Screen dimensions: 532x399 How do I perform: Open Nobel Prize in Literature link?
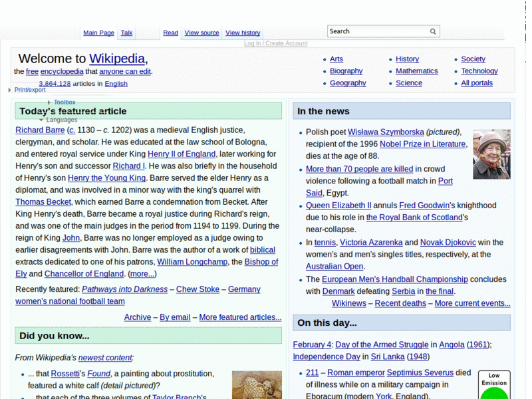click(423, 144)
